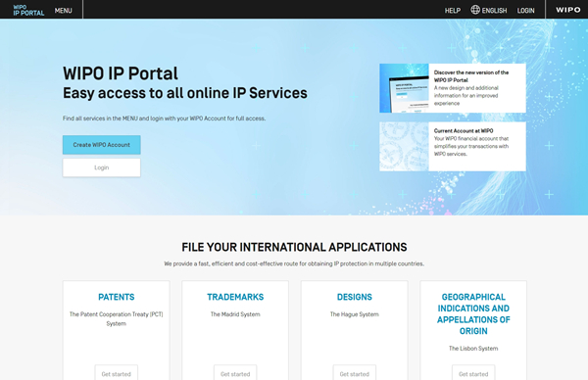Viewport: 588px width, 380px height.
Task: Select the Geographical Indications card title
Action: coord(473,314)
